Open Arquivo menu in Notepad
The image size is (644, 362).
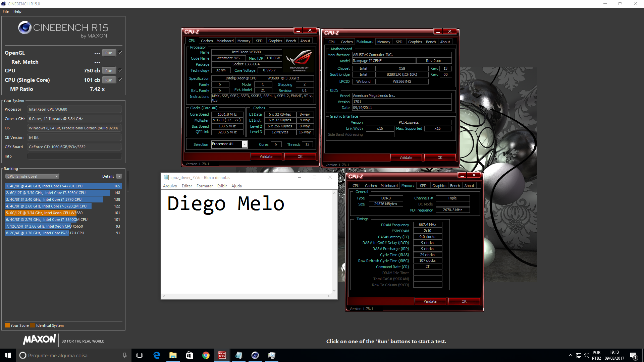click(170, 186)
